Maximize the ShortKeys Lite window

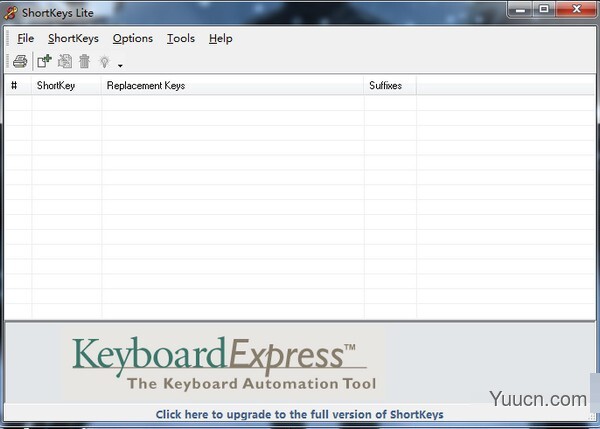[544, 10]
